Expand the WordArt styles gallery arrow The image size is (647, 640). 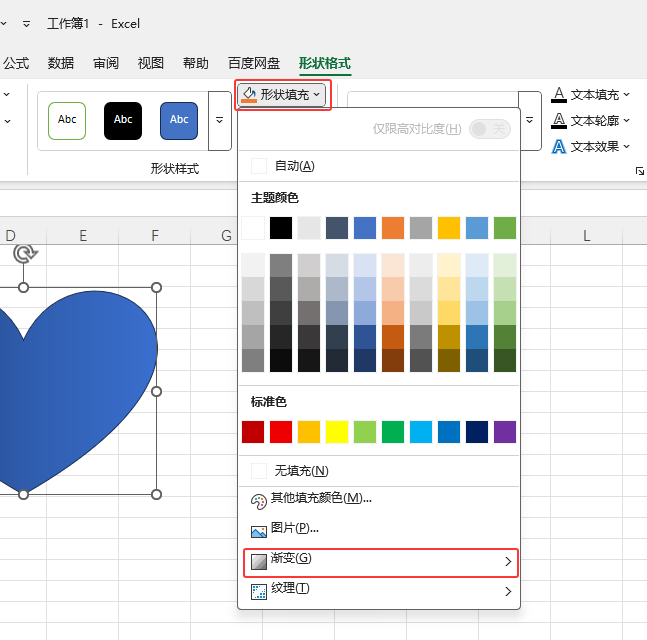(x=530, y=120)
